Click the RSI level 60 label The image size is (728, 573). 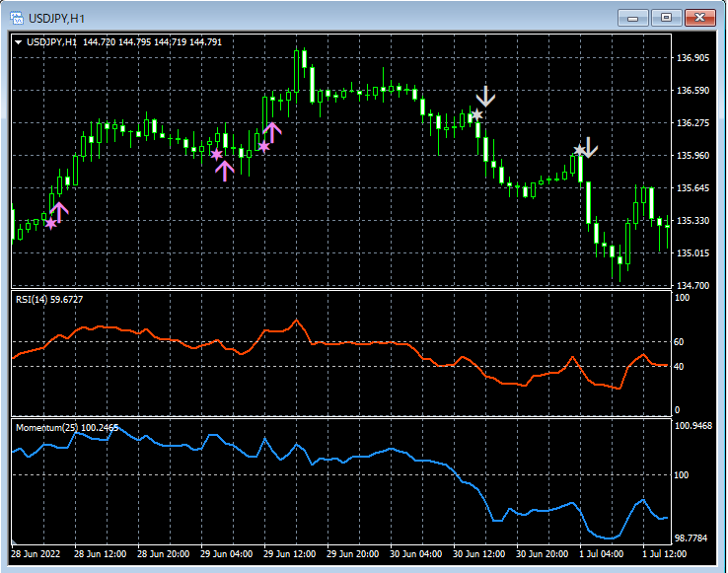pyautogui.click(x=679, y=342)
